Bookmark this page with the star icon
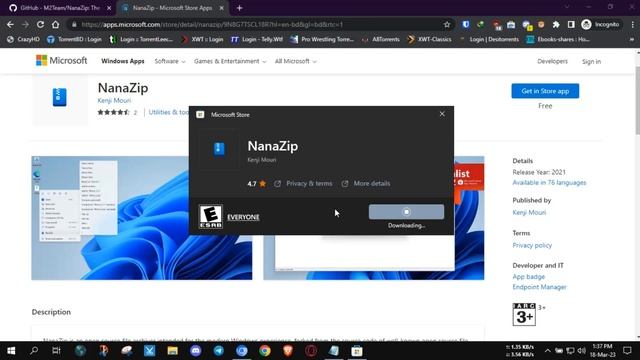Viewport: 640px width, 360px height. point(447,24)
